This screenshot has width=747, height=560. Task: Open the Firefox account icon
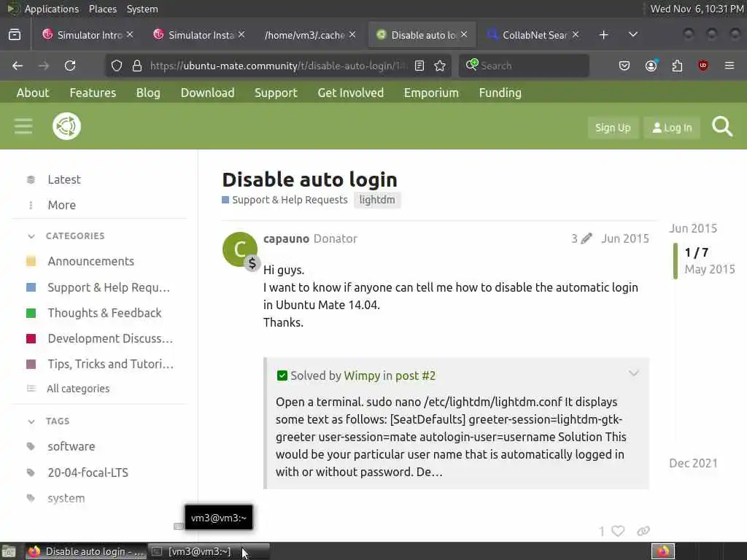pyautogui.click(x=651, y=66)
